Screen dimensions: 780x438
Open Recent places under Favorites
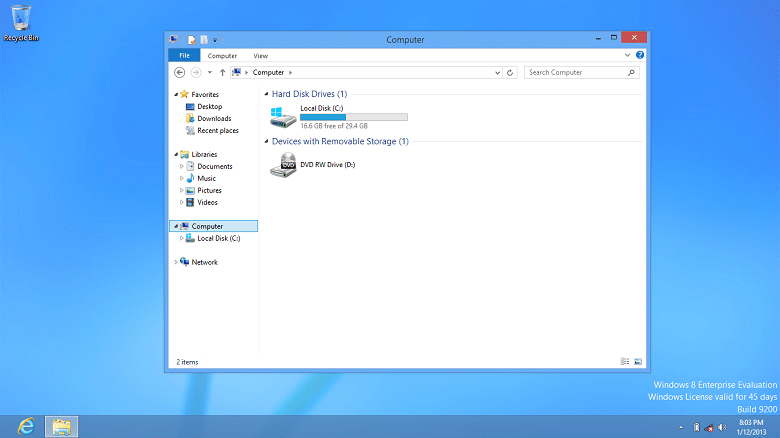pyautogui.click(x=217, y=130)
